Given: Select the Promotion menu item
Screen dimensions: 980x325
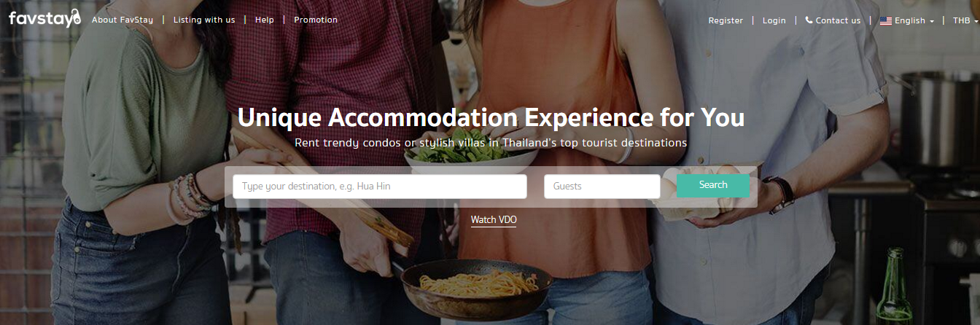Looking at the screenshot, I should coord(316,20).
